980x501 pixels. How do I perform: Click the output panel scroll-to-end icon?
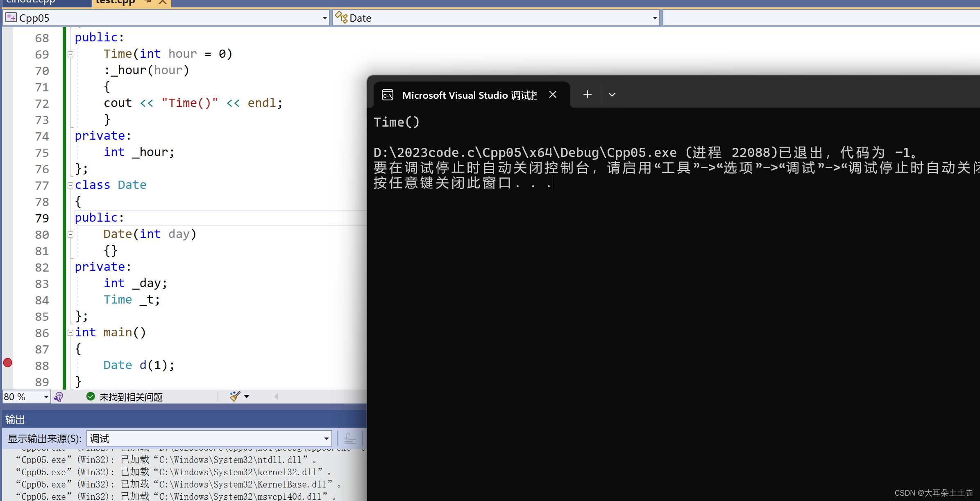pyautogui.click(x=350, y=439)
